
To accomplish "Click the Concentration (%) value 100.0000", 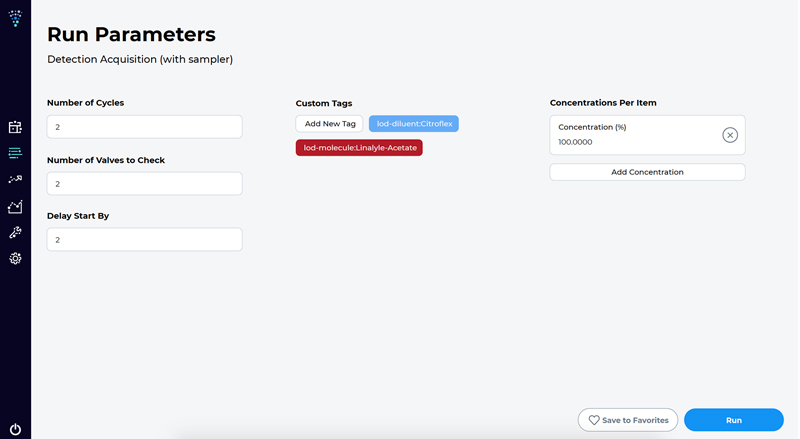I will (x=575, y=142).
